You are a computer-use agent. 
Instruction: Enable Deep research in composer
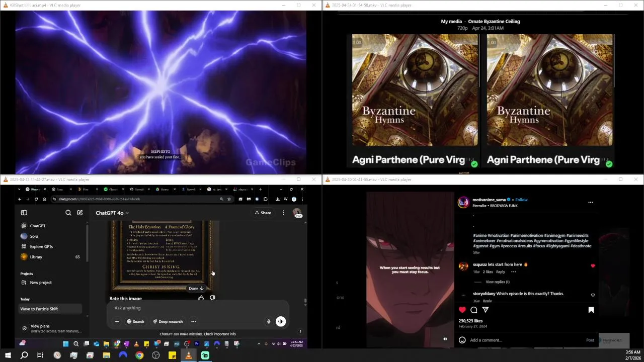(x=168, y=321)
